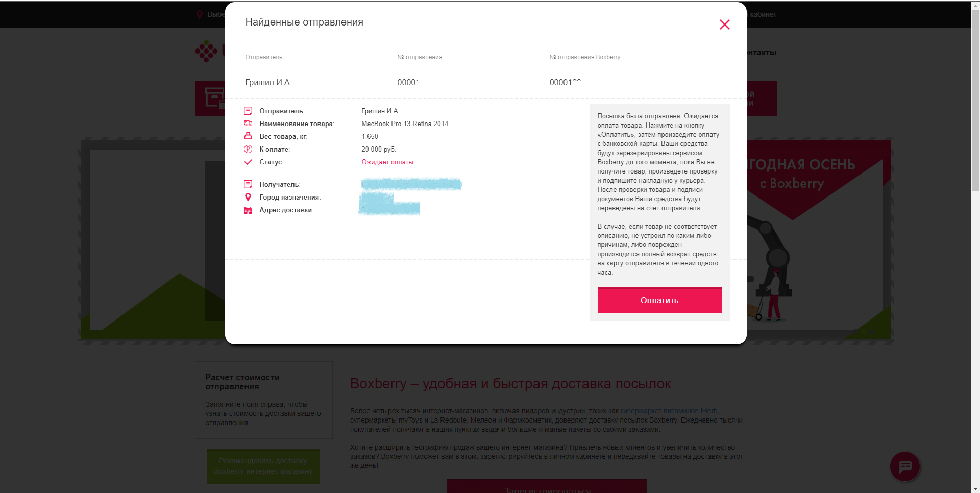The height and width of the screenshot is (493, 980).
Task: Click the scrollbar down arrow
Action: [975, 489]
